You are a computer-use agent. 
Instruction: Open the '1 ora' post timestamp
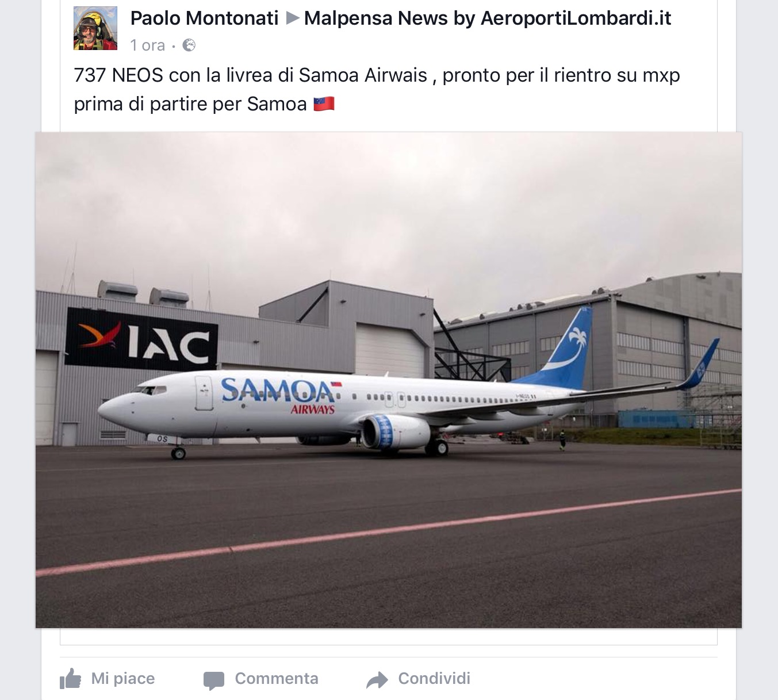coord(147,45)
